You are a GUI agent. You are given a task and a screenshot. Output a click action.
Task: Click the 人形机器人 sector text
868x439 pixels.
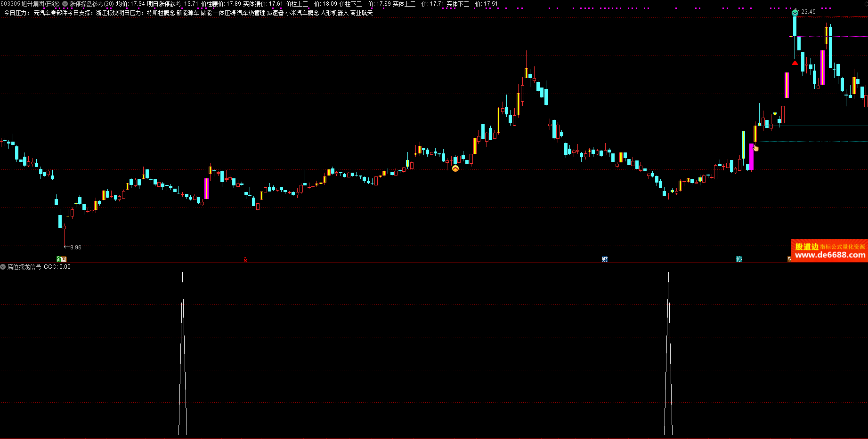pos(334,13)
